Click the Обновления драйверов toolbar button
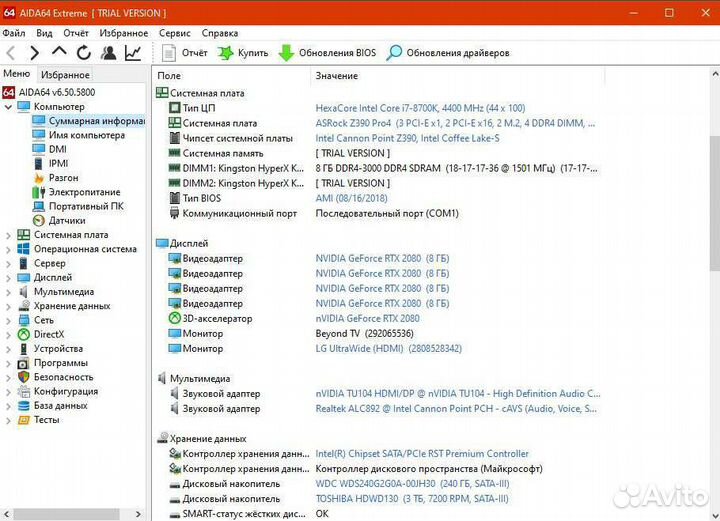The height and width of the screenshot is (521, 720). 448,53
